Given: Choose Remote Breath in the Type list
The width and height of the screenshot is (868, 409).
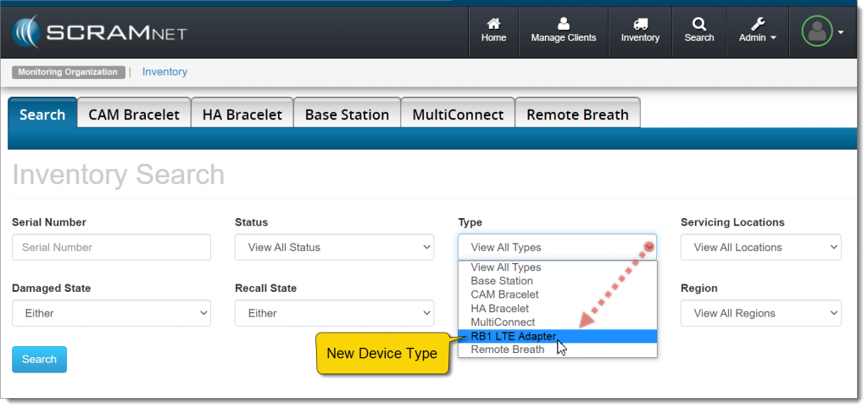Looking at the screenshot, I should (x=558, y=350).
